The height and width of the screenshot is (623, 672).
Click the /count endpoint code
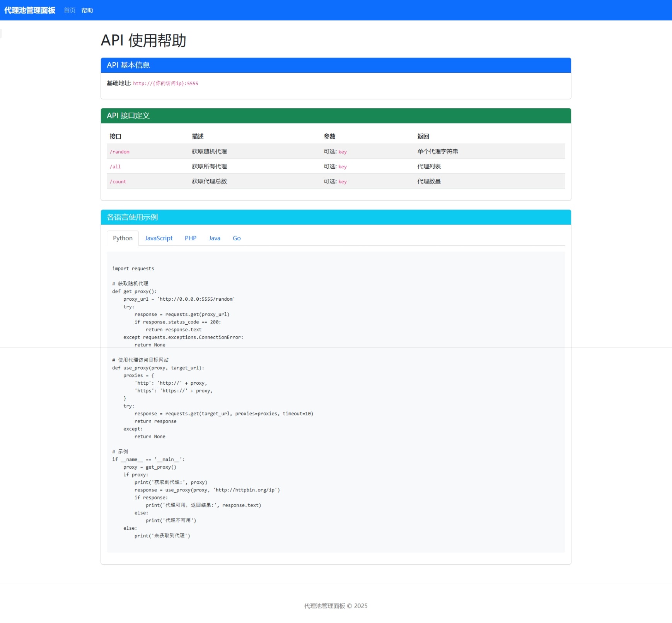pyautogui.click(x=118, y=182)
